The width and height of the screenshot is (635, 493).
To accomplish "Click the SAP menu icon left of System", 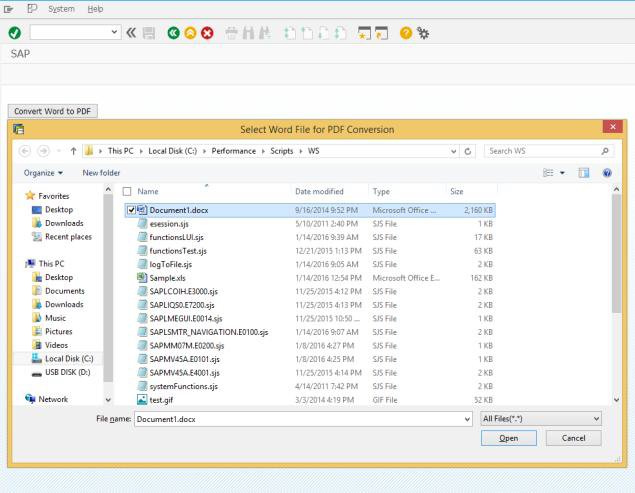I will coord(32,9).
